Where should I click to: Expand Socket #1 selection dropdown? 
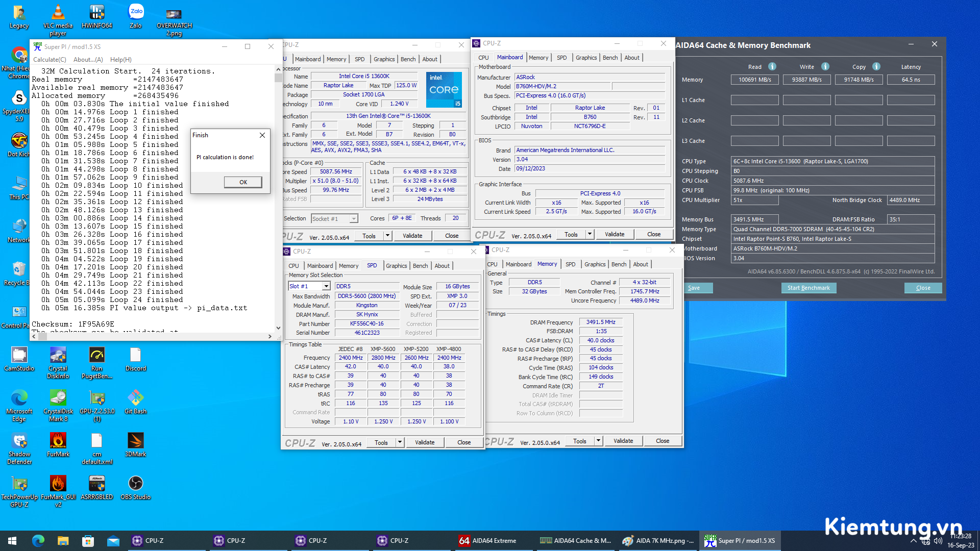353,219
